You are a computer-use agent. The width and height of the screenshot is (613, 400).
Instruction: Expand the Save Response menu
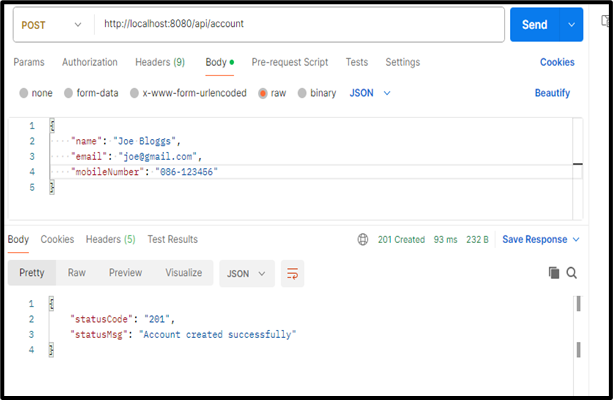pyautogui.click(x=540, y=240)
